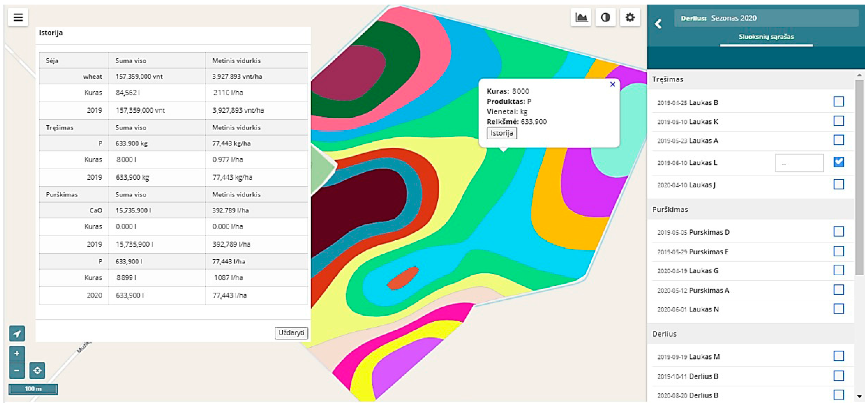Open the hamburger menu
This screenshot has height=407, width=868.
tap(18, 17)
